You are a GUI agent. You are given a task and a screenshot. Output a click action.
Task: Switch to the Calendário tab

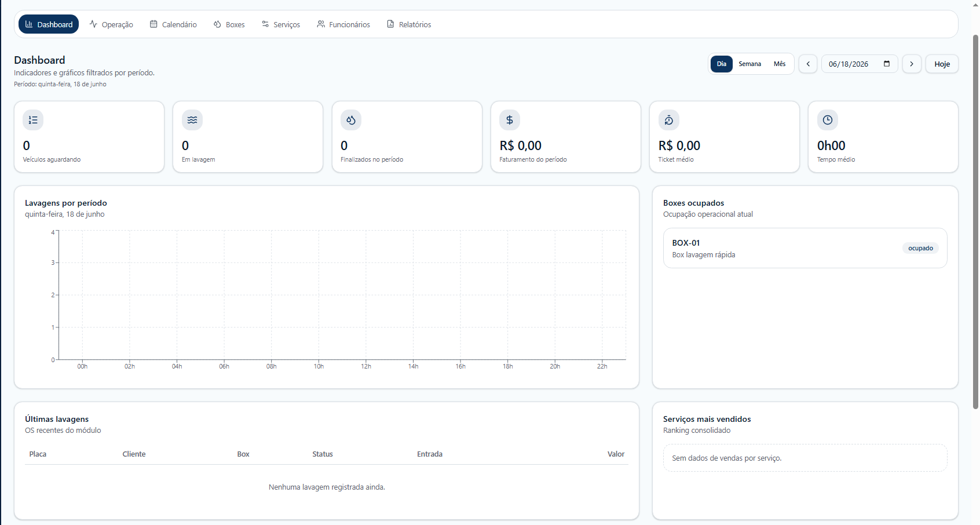173,24
